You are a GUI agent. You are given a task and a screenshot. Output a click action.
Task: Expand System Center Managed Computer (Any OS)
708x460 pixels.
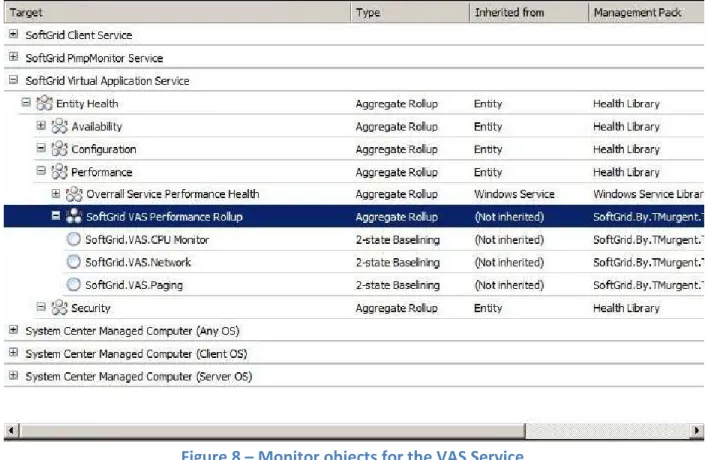click(14, 330)
